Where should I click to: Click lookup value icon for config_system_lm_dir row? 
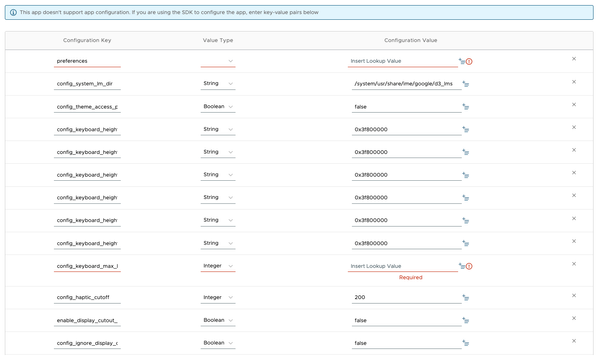tap(466, 84)
